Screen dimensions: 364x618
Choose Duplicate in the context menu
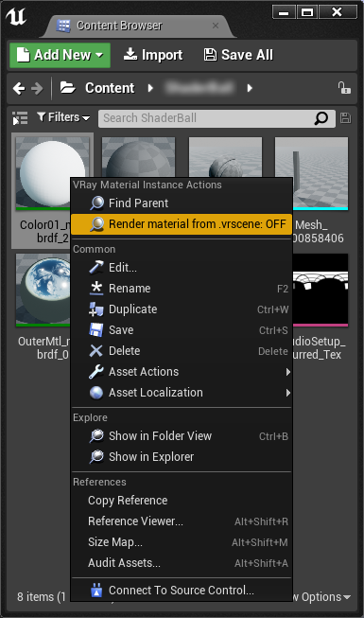click(x=182, y=309)
